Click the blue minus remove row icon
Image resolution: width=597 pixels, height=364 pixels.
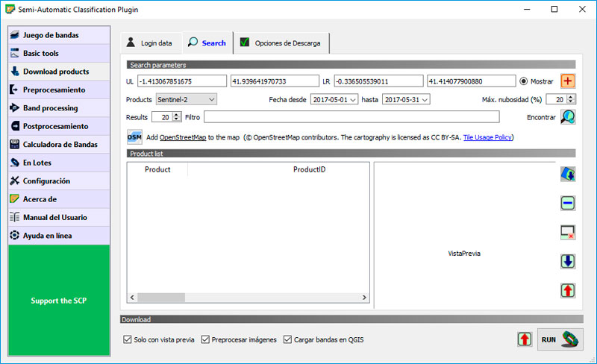568,204
